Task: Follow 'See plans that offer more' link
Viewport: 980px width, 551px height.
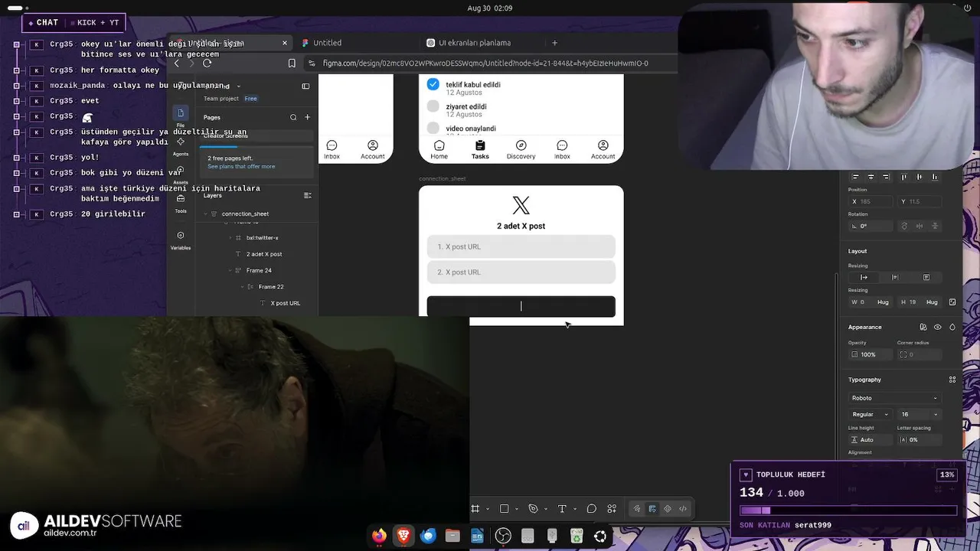Action: 241,166
